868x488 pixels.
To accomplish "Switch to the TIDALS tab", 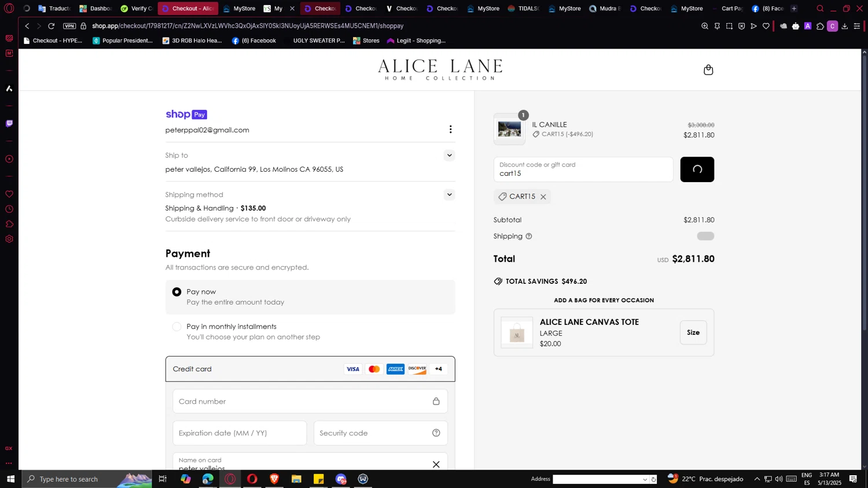I will pos(523,9).
